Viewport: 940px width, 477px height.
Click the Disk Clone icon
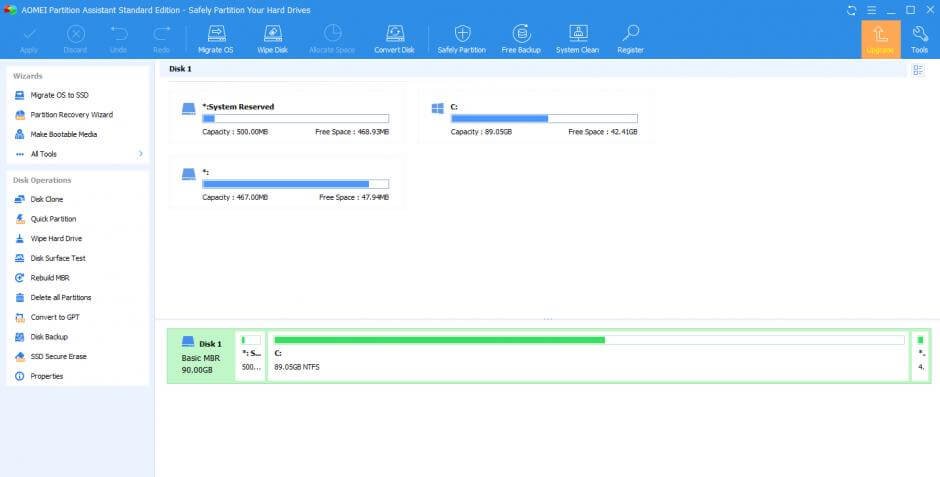coord(20,200)
